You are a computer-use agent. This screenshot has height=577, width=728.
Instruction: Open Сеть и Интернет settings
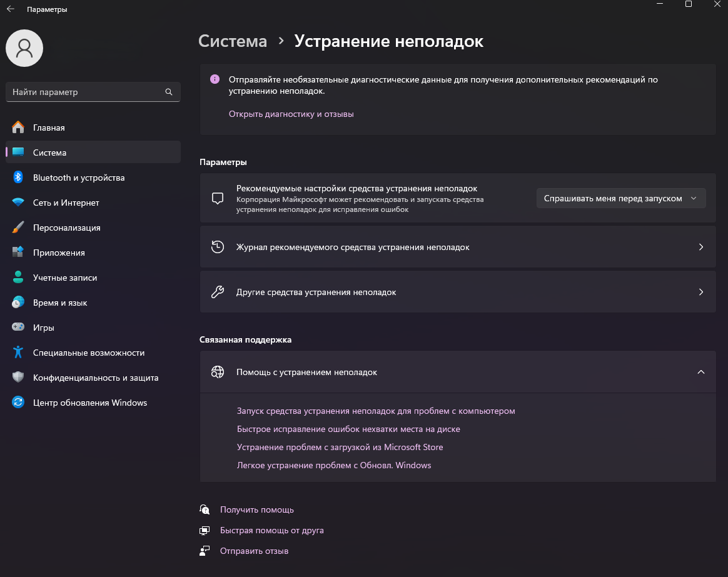pos(66,203)
